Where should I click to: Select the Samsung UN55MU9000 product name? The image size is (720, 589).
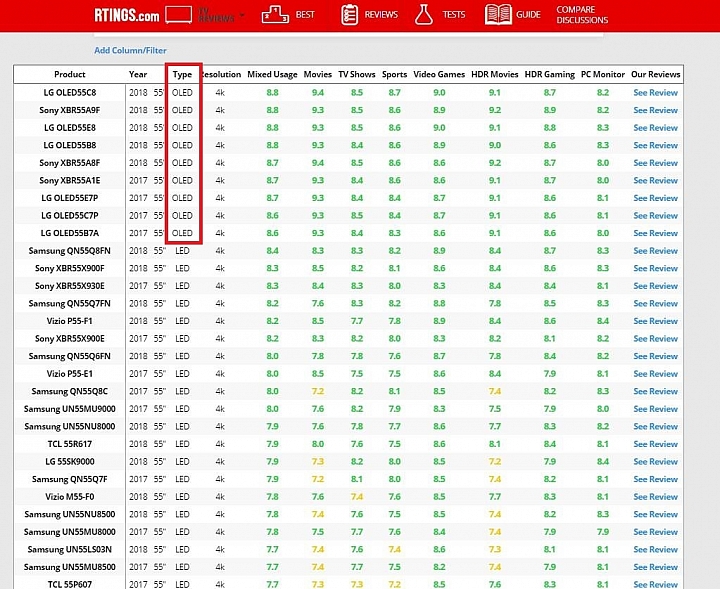pyautogui.click(x=70, y=409)
